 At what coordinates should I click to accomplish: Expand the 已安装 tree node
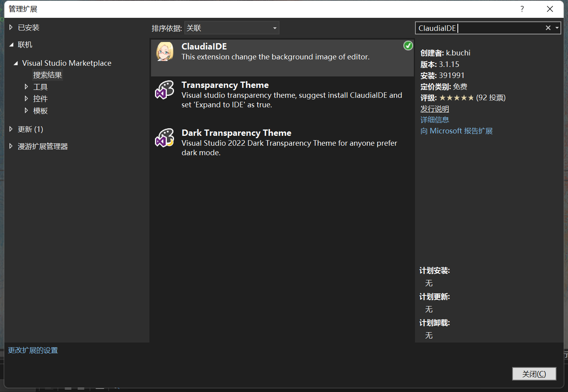pos(11,27)
